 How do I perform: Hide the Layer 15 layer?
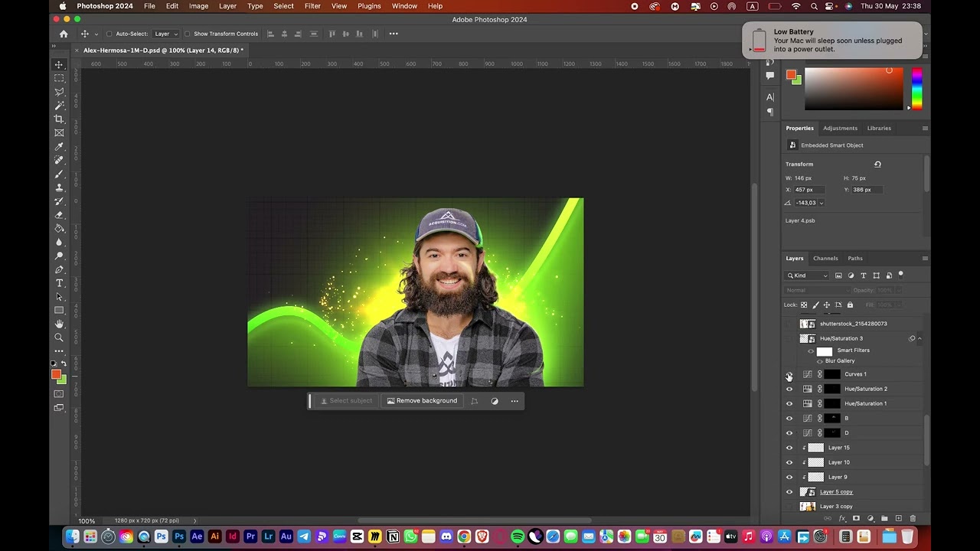[x=789, y=448]
